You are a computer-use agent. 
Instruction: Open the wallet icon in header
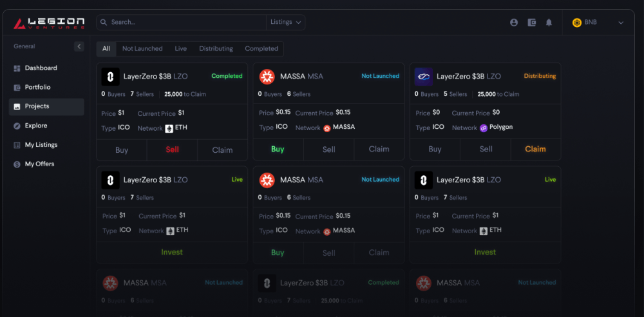[x=531, y=23]
